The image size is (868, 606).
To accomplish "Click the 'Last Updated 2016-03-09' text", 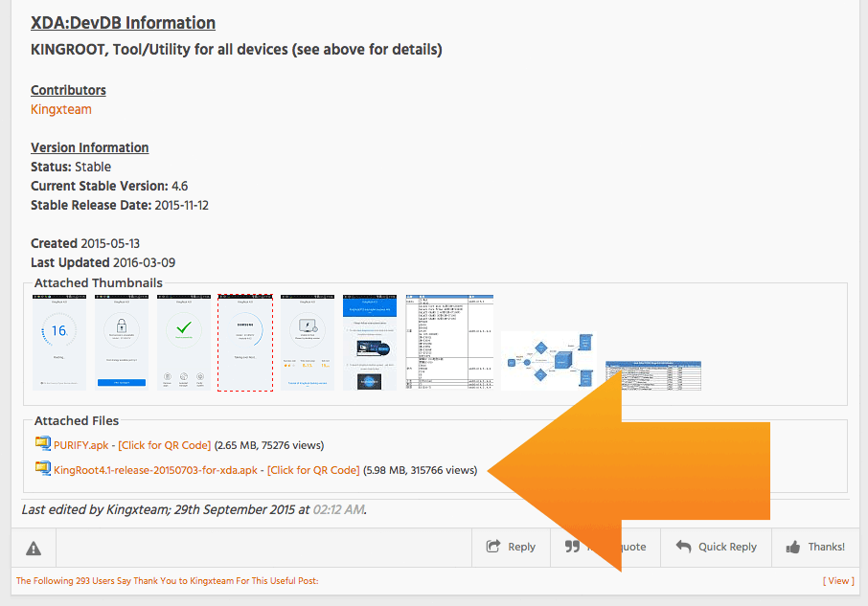I will click(103, 262).
